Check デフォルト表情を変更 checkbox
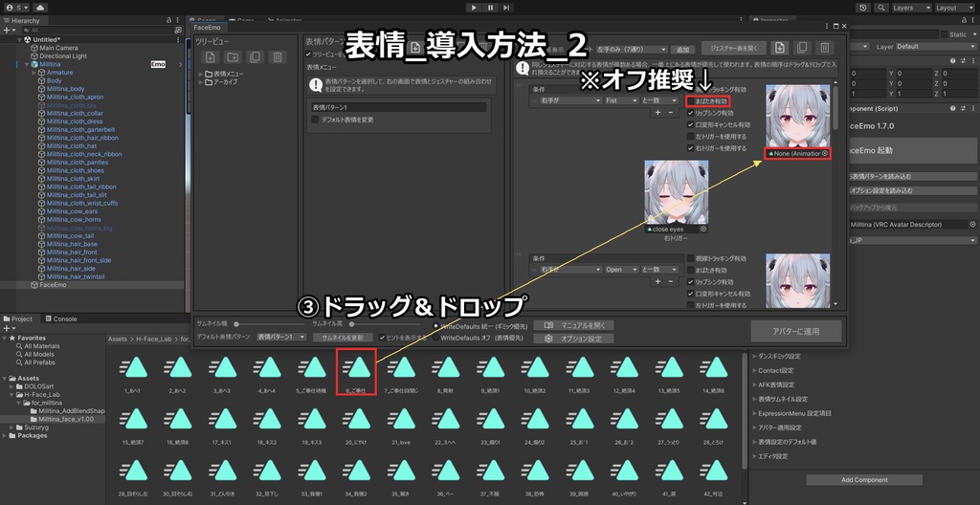The height and width of the screenshot is (505, 980). coord(315,120)
